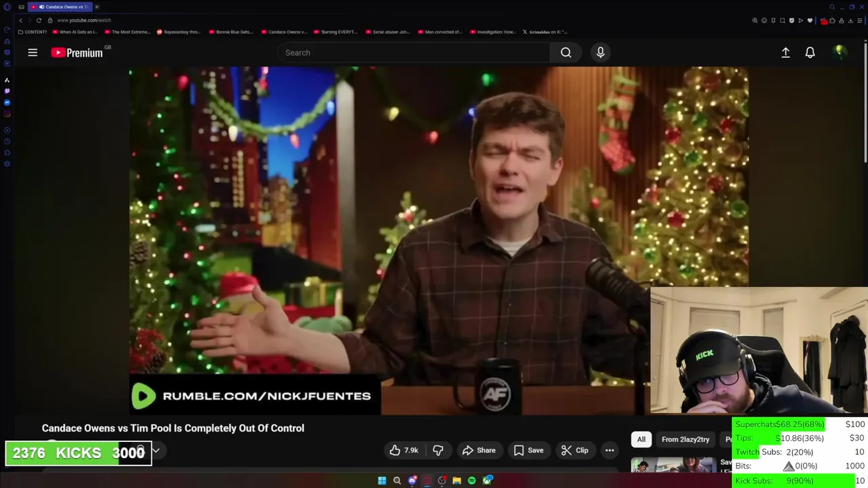
Task: Click the send/flow arrow toolbar icon
Action: click(x=801, y=20)
